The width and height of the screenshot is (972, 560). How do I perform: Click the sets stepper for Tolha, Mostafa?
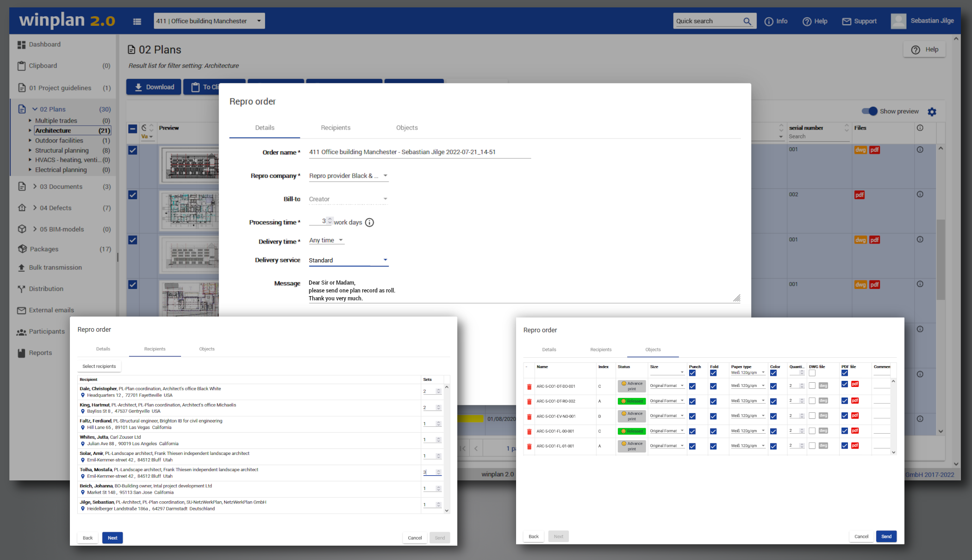[438, 472]
